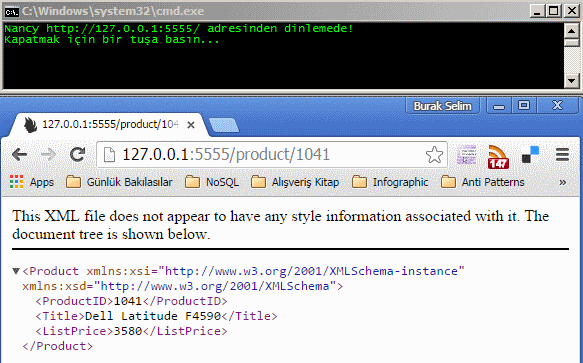Click the page icon in address bar
This screenshot has height=363, width=583.
pyautogui.click(x=109, y=155)
